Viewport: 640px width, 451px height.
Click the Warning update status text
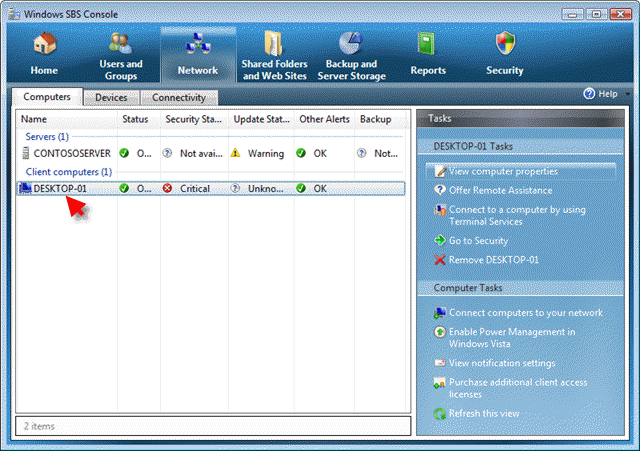266,153
